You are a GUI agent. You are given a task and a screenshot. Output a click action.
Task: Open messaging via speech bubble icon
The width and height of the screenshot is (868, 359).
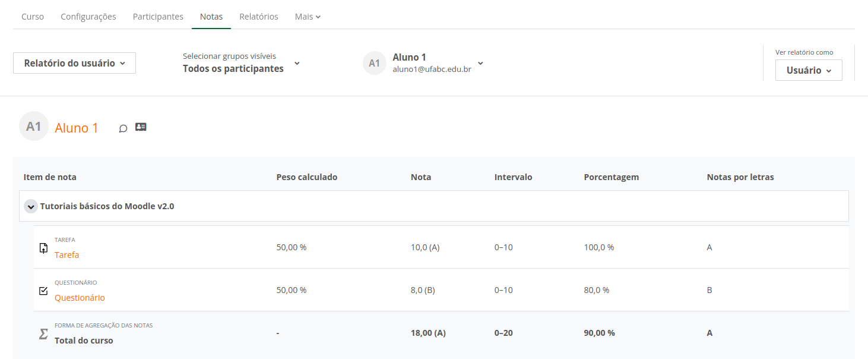tap(123, 127)
